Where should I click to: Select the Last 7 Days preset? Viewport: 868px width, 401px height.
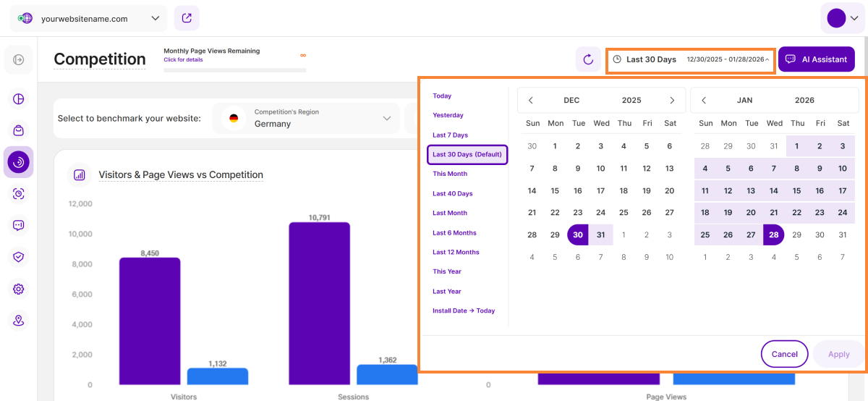pos(450,135)
